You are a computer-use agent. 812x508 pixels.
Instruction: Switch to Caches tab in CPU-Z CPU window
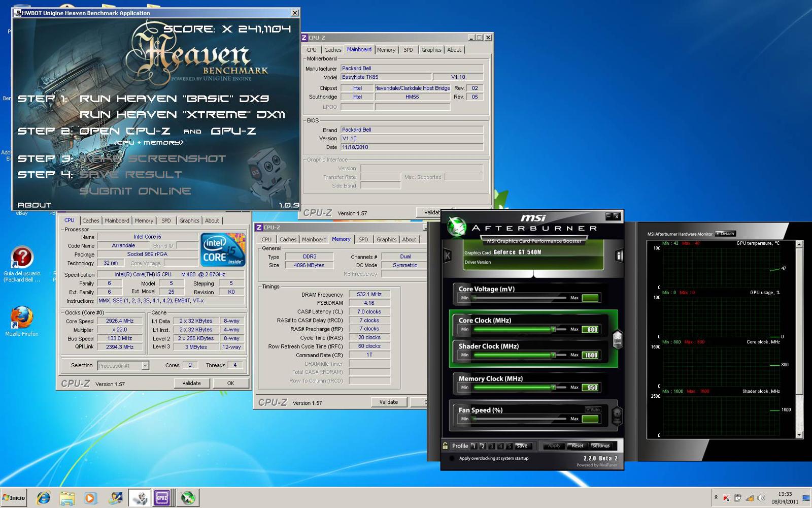(91, 220)
